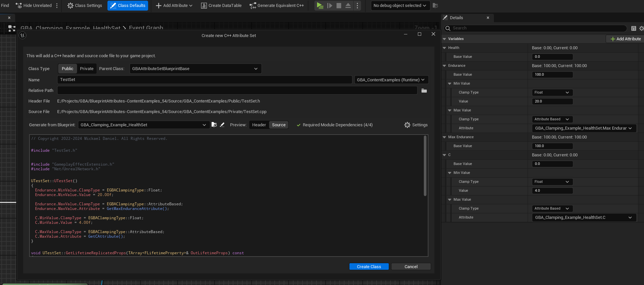Click the code preview vertical scrollbar
This screenshot has width=644, height=285.
(425, 166)
